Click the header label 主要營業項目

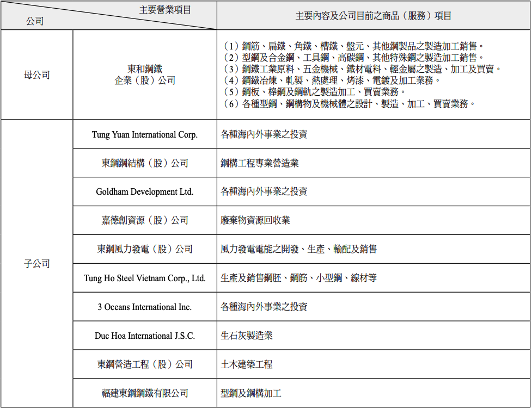[x=165, y=10]
